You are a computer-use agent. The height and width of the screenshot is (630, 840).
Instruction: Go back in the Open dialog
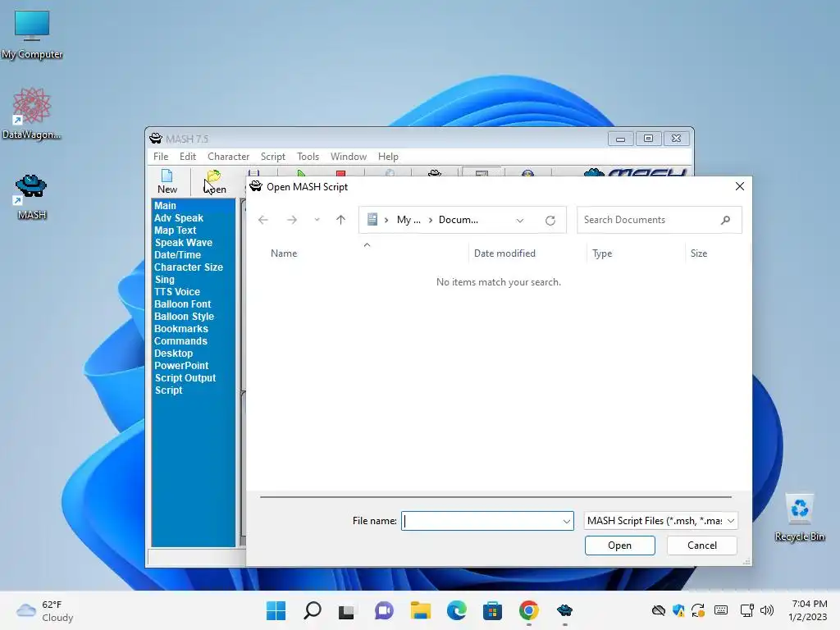click(263, 220)
